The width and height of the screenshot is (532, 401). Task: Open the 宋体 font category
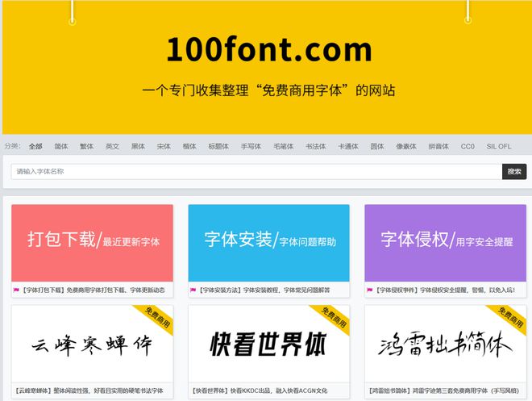[x=164, y=146]
